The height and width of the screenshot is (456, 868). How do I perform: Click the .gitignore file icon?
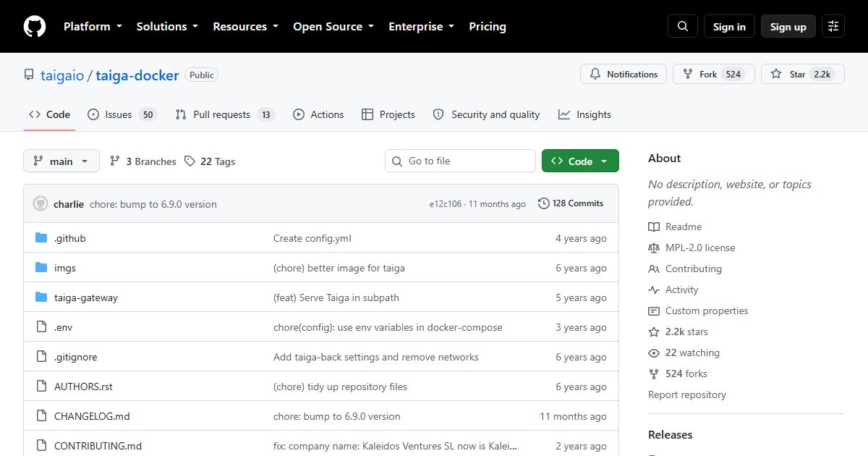coord(41,357)
